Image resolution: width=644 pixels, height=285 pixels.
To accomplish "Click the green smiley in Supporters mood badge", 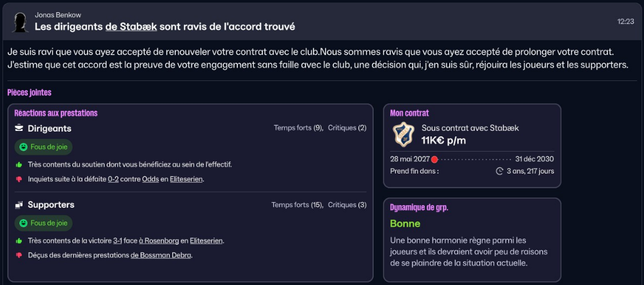I will click(x=23, y=223).
